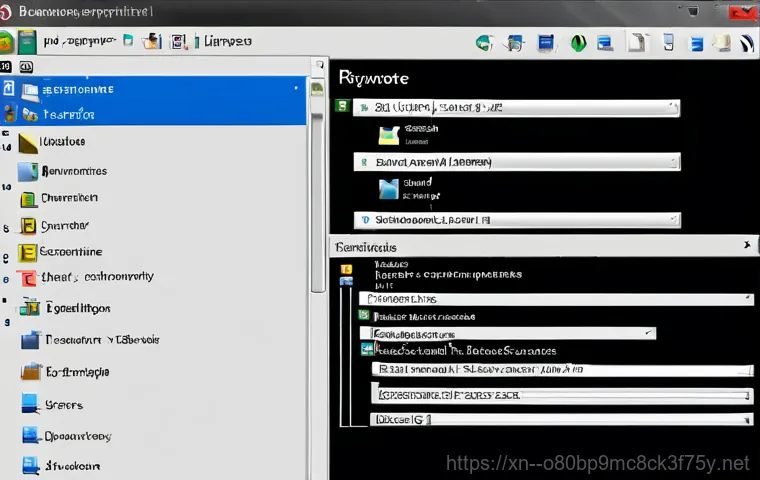Open dropdown arrow on first Rywrote bar
Image resolution: width=760 pixels, height=480 pixels.
click(675, 107)
